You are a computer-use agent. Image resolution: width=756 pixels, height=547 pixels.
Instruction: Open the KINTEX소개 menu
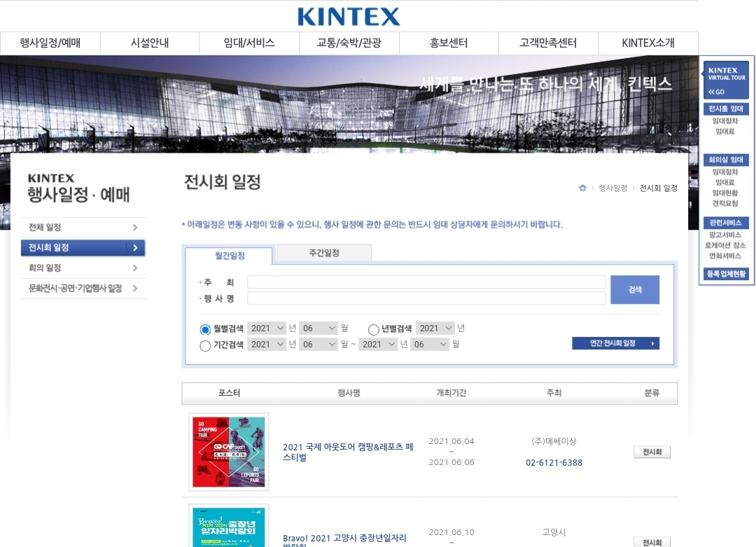pos(648,43)
